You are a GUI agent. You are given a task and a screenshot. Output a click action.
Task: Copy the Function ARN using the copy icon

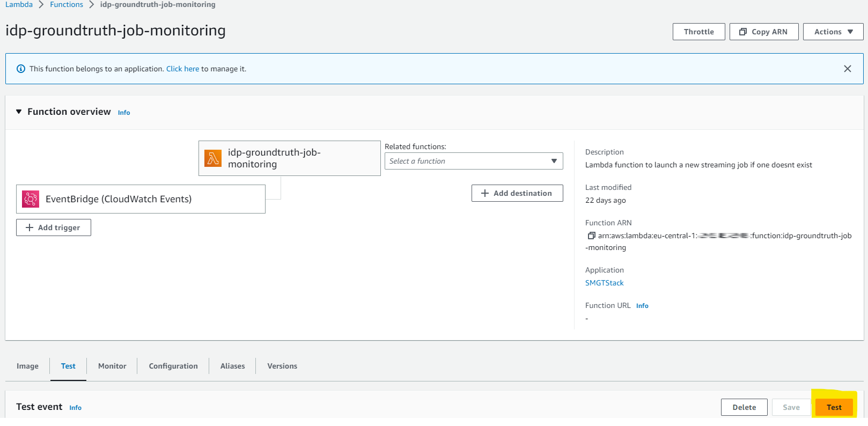click(591, 236)
